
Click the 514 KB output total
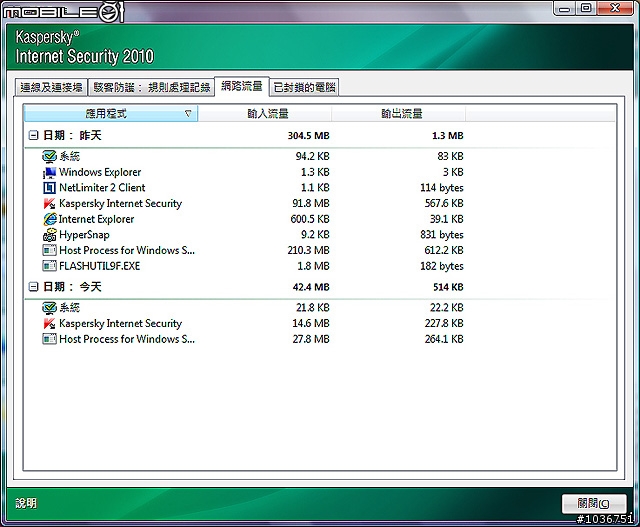pos(448,287)
